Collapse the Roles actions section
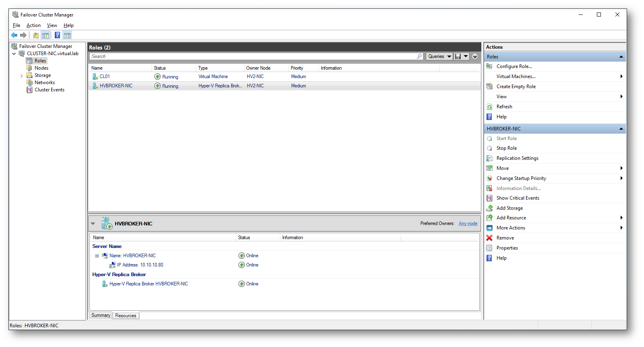 click(x=621, y=57)
